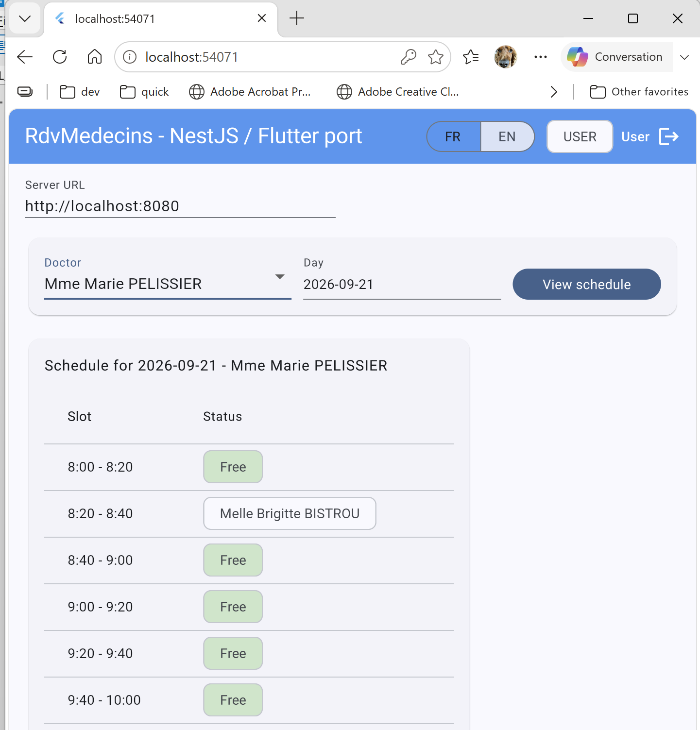Screen dimensions: 700x730
Task: Open the browser profile avatar
Action: click(x=506, y=57)
